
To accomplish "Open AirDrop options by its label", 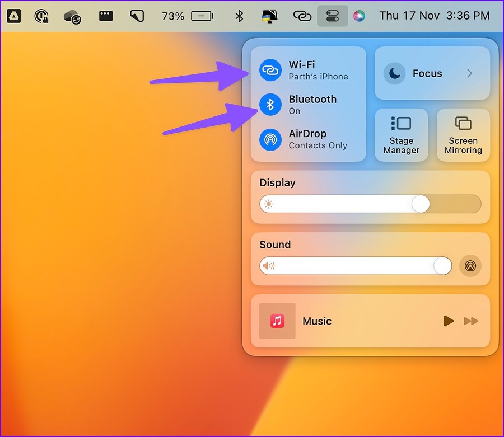I will point(307,134).
